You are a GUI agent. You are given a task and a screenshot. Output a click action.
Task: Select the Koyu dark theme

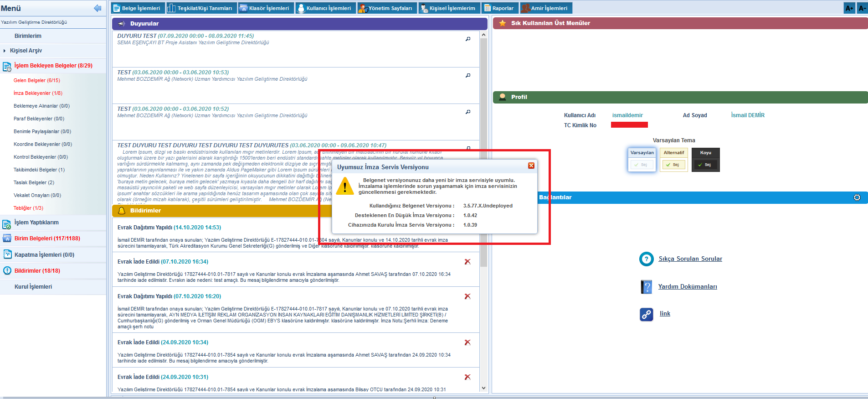coord(705,165)
